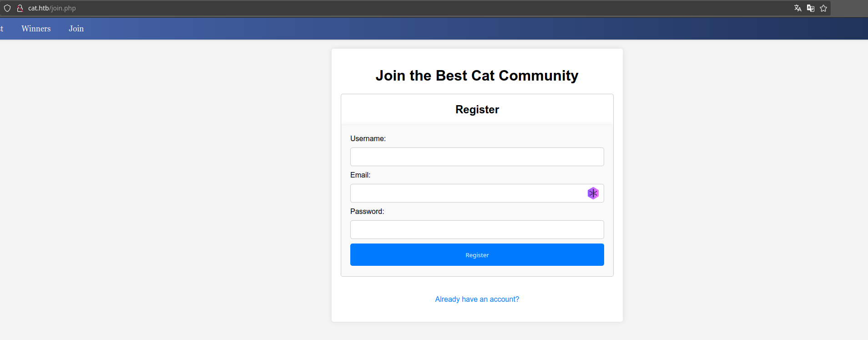Select the "Join the Best Cat Community" heading
This screenshot has height=340, width=868.
tap(477, 76)
